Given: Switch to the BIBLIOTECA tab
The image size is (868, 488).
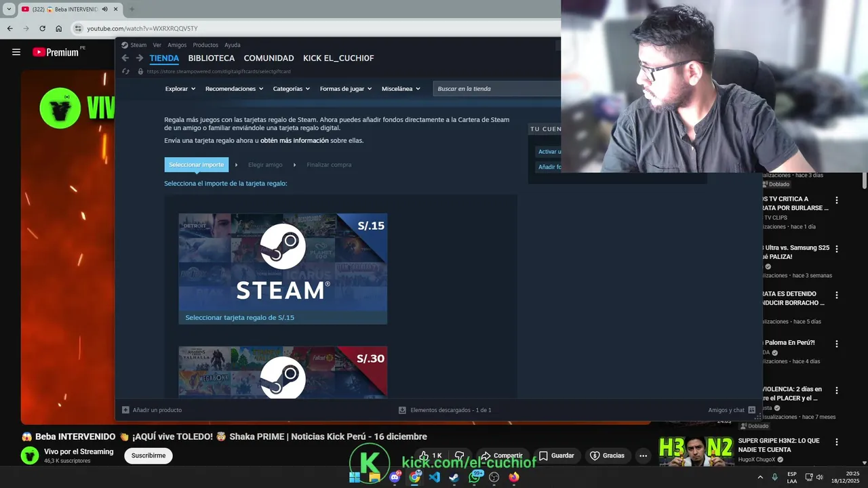Looking at the screenshot, I should 212,58.
